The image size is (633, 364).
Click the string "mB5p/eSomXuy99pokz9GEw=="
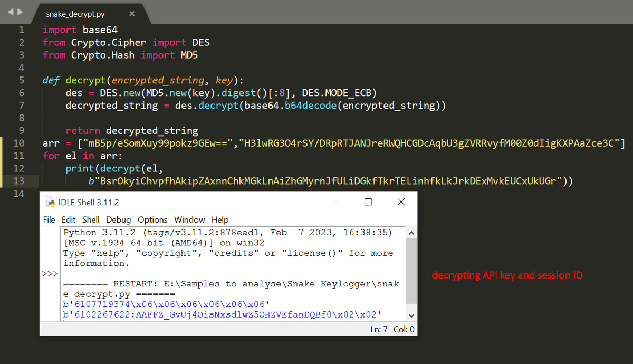(x=157, y=143)
